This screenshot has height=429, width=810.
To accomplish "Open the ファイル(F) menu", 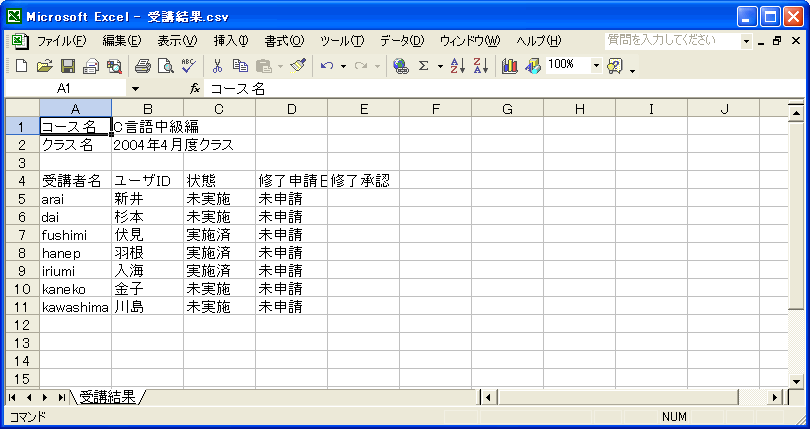I will point(61,41).
